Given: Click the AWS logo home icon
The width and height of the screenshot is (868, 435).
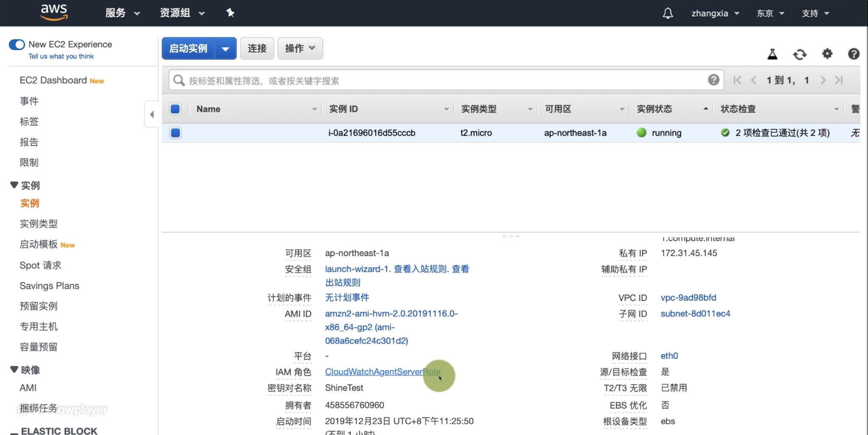Looking at the screenshot, I should 54,12.
